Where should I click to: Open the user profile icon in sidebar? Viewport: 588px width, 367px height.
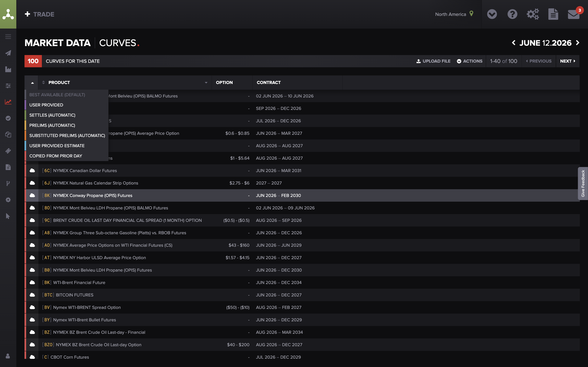click(8, 356)
